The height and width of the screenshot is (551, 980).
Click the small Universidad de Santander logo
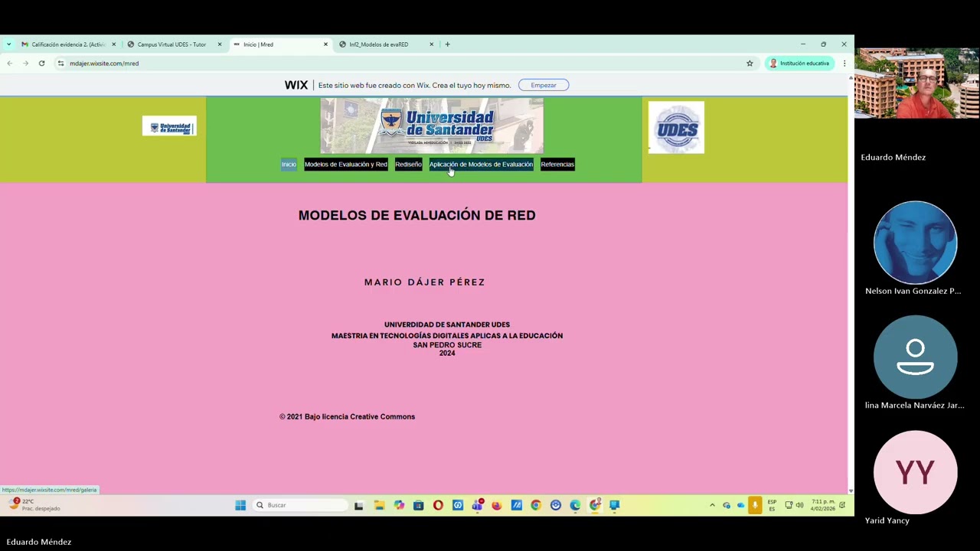pos(169,127)
